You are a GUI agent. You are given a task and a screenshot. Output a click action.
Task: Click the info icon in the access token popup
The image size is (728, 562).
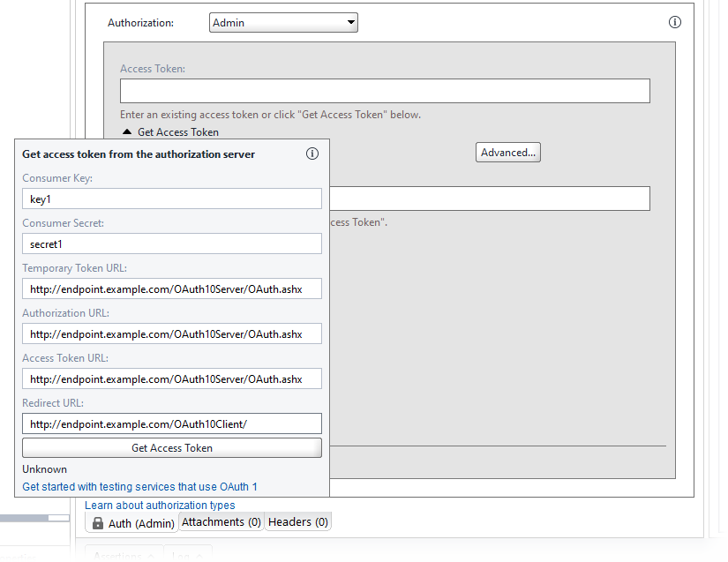[x=312, y=153]
